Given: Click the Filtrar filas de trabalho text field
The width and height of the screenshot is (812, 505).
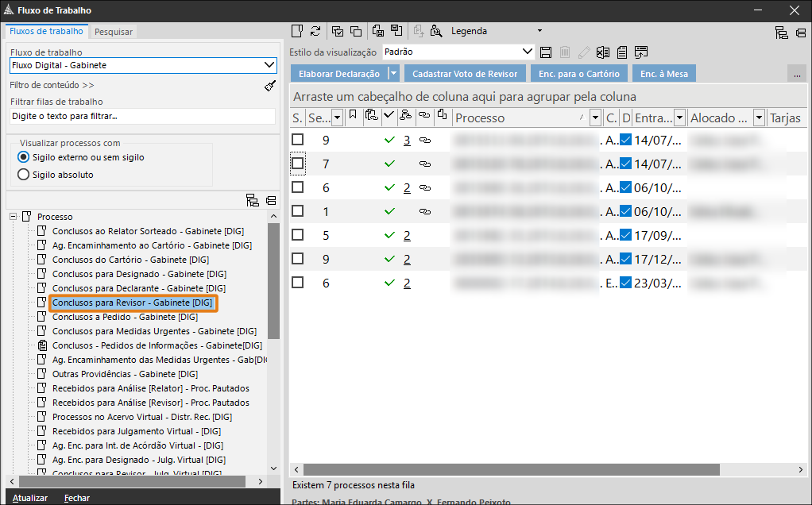Looking at the screenshot, I should 142,116.
